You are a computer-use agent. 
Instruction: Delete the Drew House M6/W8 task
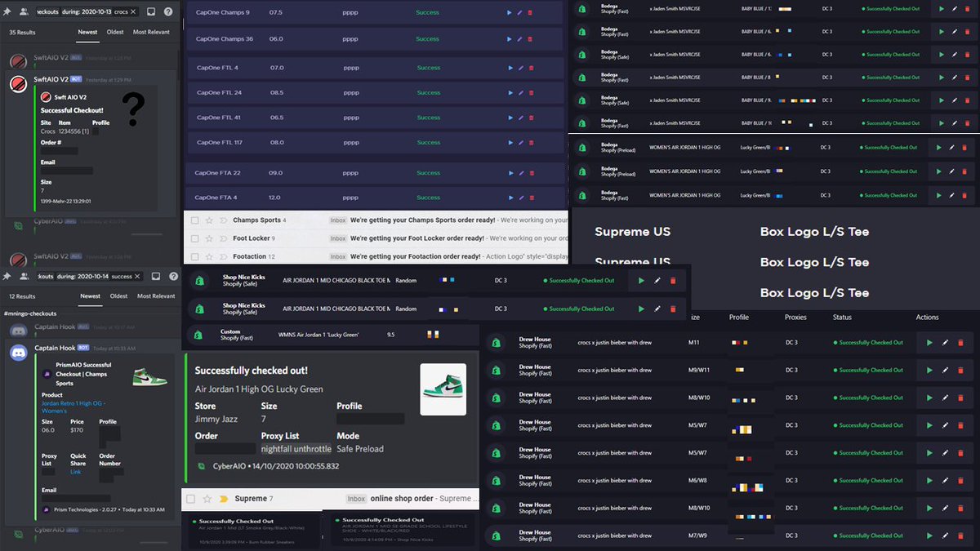(x=960, y=480)
